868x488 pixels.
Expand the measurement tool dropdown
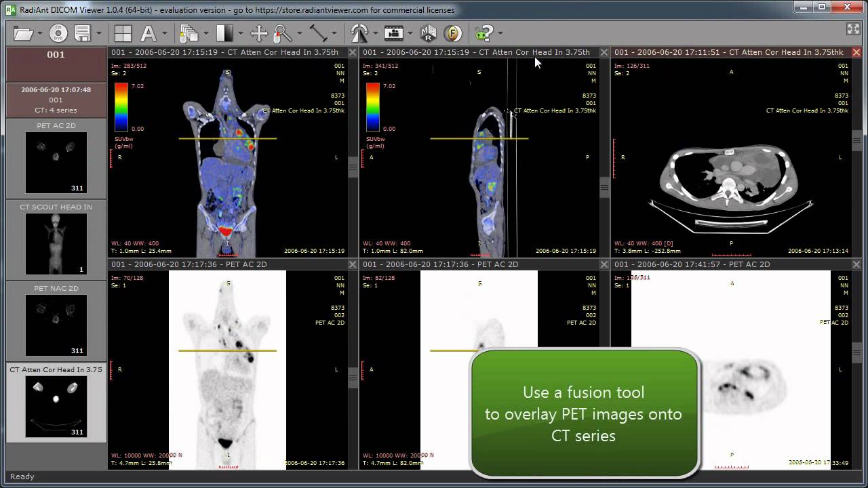(x=333, y=33)
